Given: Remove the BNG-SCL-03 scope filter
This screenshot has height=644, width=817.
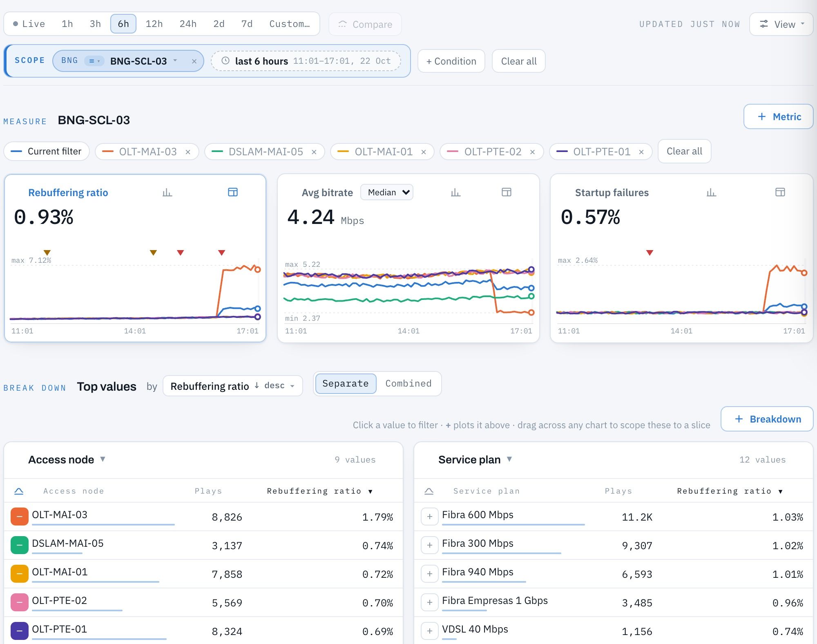Looking at the screenshot, I should (x=194, y=61).
